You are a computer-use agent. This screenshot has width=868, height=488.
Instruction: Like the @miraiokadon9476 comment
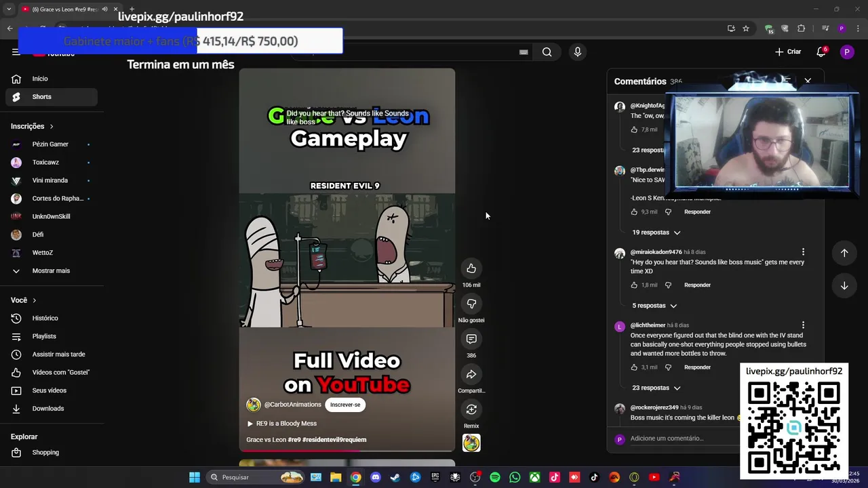[634, 285]
